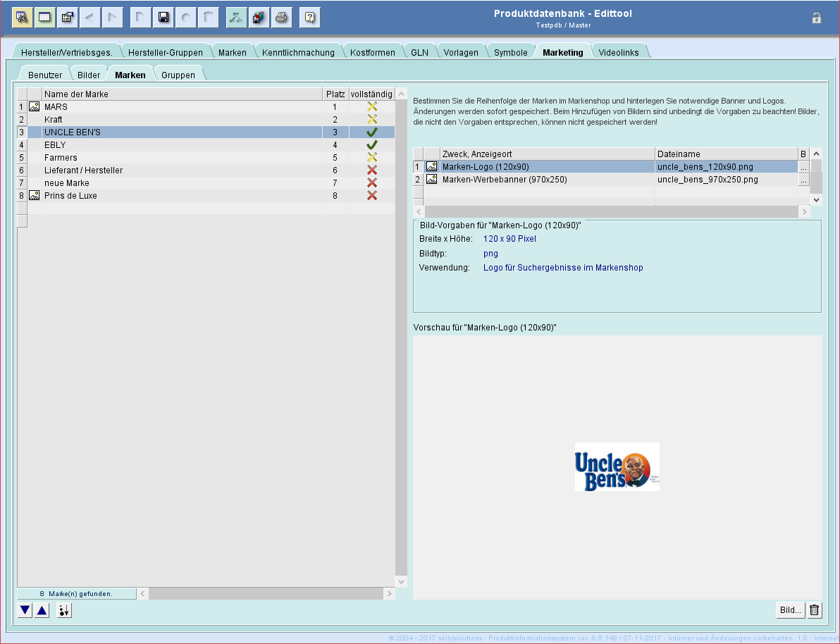Print using the printer icon

tap(281, 17)
